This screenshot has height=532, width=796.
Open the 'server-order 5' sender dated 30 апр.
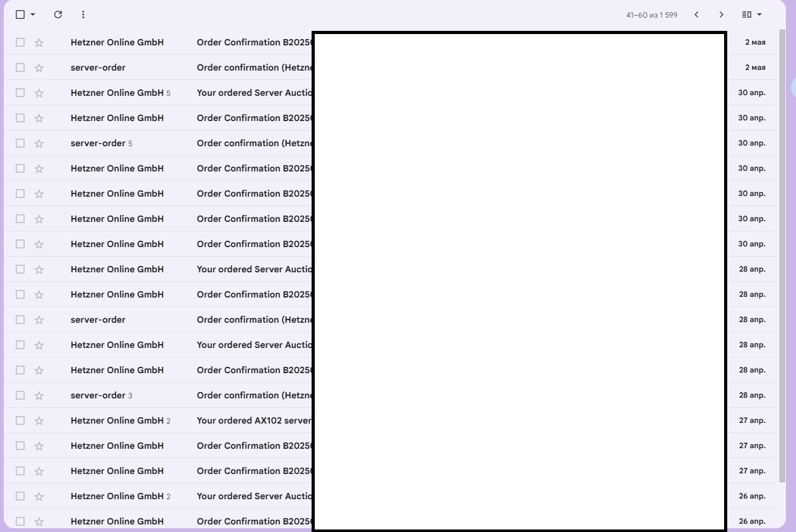coord(102,143)
